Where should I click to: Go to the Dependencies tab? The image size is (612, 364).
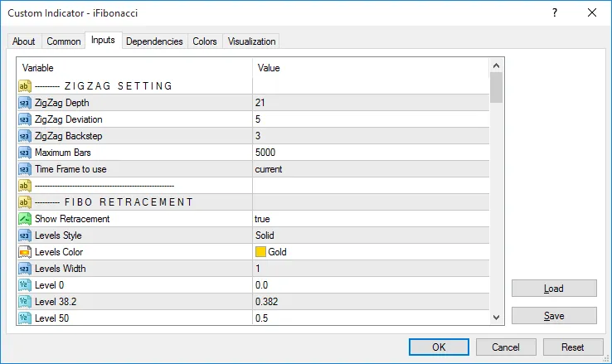click(x=155, y=41)
